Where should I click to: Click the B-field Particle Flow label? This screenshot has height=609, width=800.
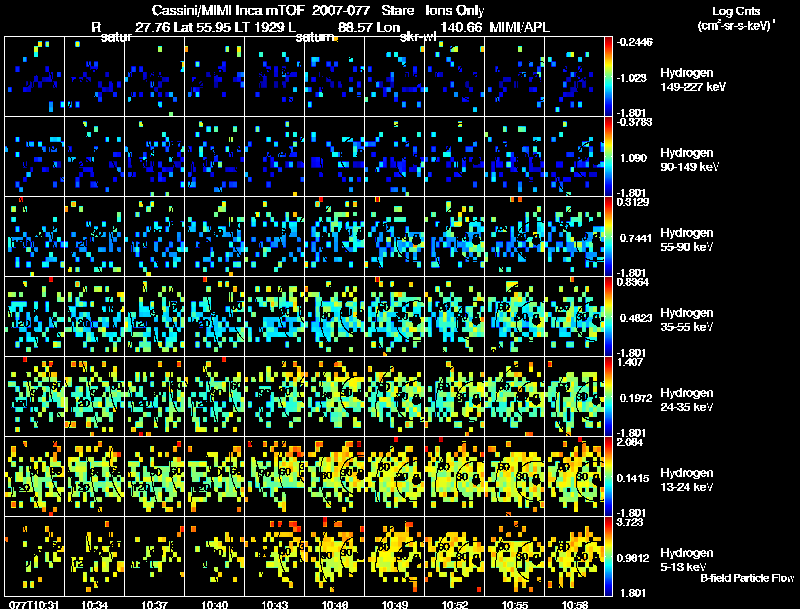[747, 578]
